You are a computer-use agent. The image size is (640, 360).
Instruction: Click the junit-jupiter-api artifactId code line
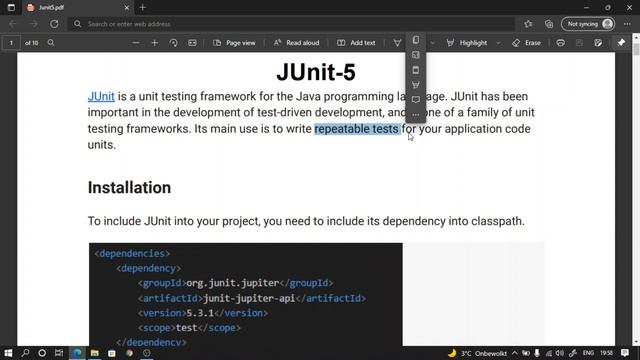pos(252,298)
